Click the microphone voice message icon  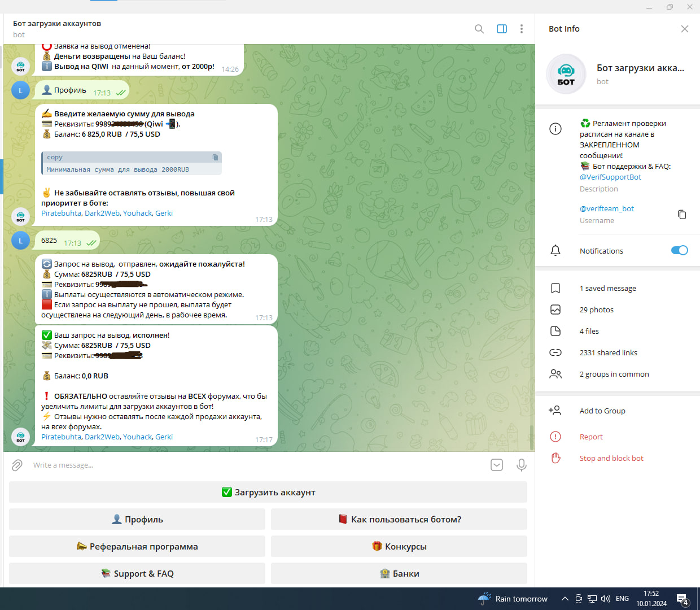pyautogui.click(x=522, y=465)
